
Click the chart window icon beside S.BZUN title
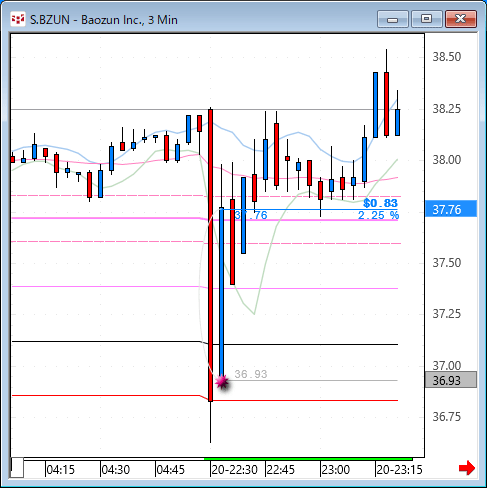click(x=18, y=19)
